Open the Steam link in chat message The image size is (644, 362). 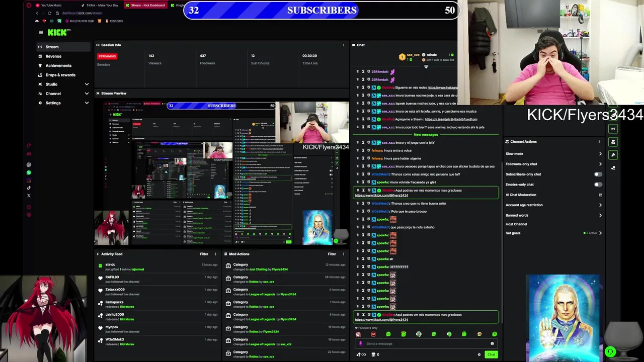coord(451,120)
